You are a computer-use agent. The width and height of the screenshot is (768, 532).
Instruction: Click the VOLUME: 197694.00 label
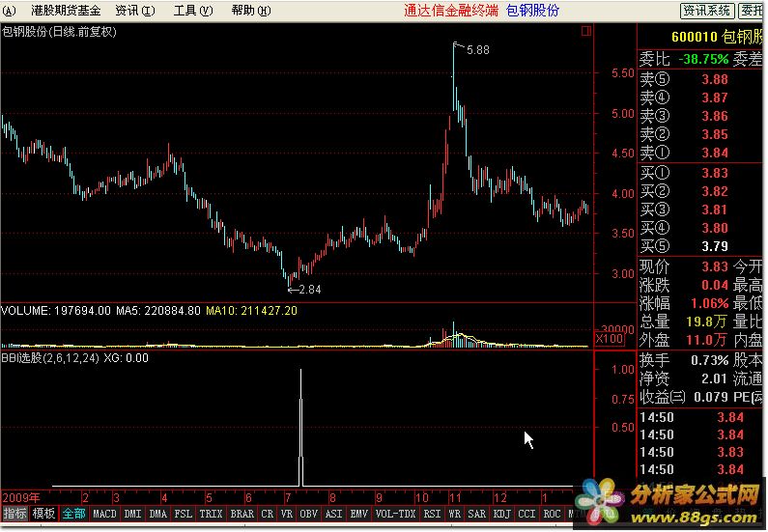pos(56,311)
